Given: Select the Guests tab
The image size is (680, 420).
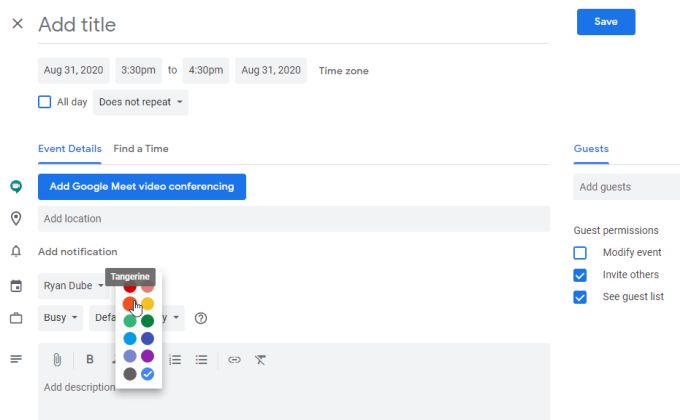Looking at the screenshot, I should 591,149.
